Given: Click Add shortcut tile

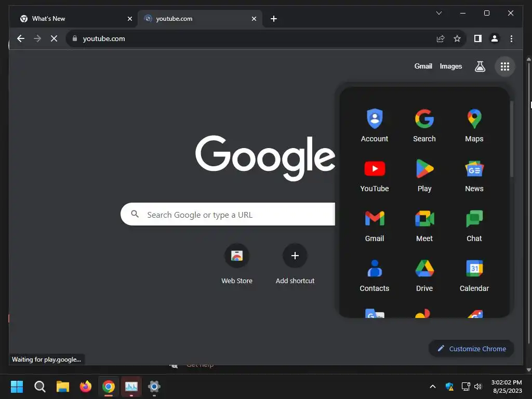Looking at the screenshot, I should [x=295, y=264].
